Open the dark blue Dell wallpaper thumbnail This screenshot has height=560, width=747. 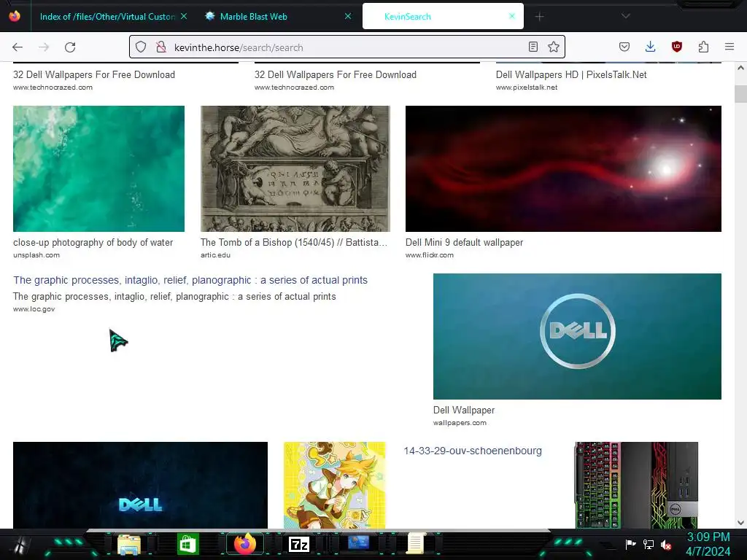140,485
